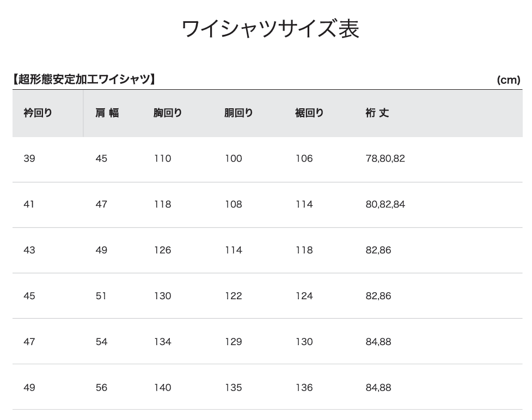Select waist value 122 cell

(234, 296)
